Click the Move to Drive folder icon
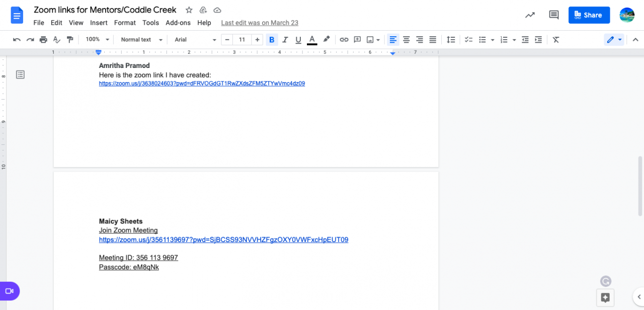Viewport: 644px width, 310px height. point(203,10)
